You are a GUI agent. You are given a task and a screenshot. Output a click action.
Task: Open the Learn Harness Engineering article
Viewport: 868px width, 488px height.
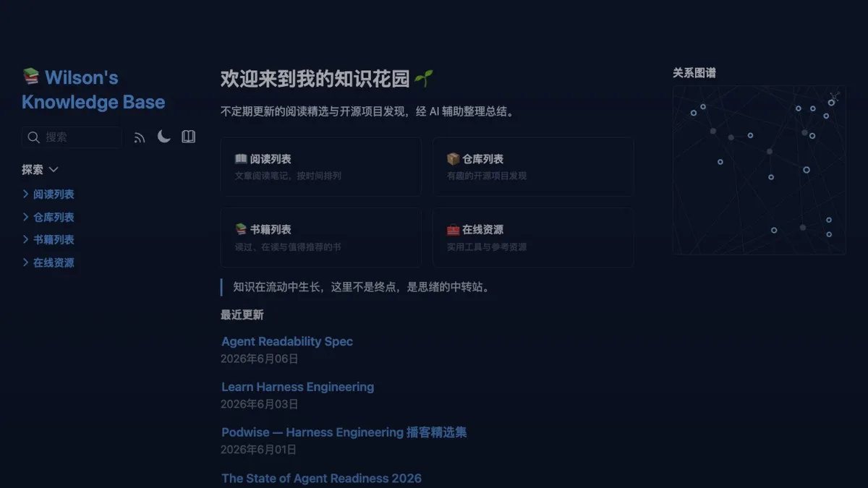coord(297,387)
